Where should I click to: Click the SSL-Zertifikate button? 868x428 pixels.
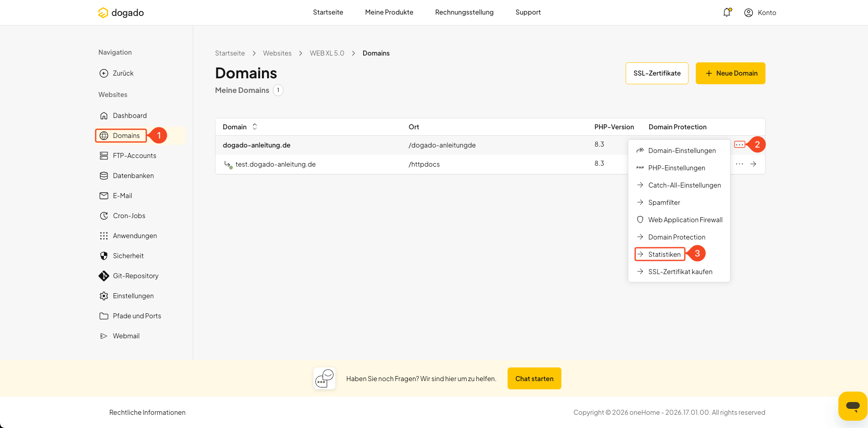click(x=657, y=73)
